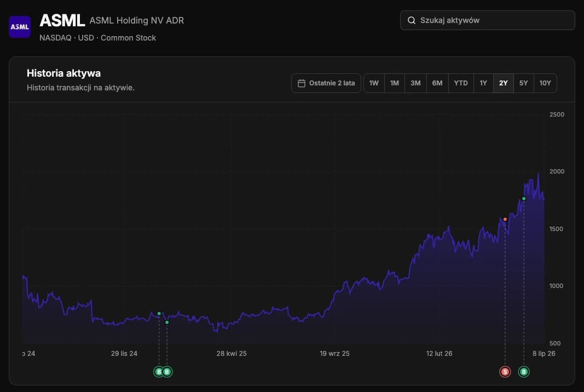
Task: Click green buy dot near chart peak
Action: click(524, 199)
